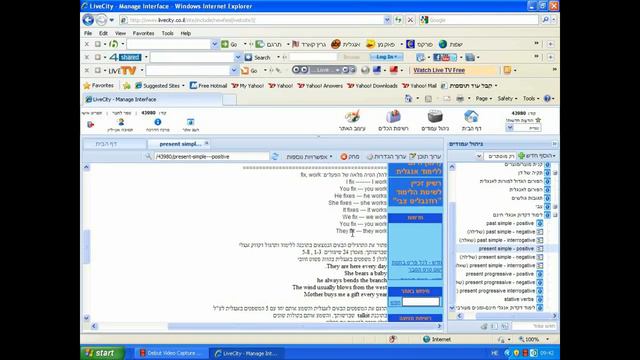Open the Favorites menu

[143, 33]
